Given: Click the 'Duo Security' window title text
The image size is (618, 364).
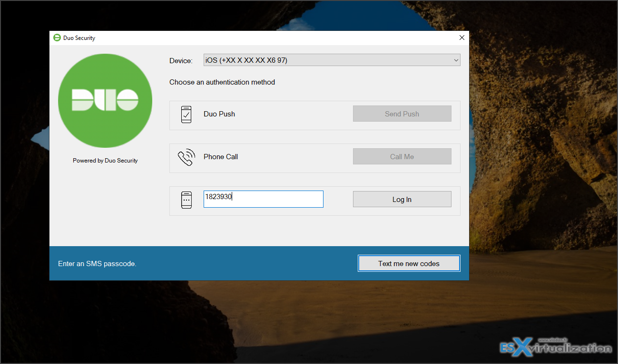Looking at the screenshot, I should 79,38.
